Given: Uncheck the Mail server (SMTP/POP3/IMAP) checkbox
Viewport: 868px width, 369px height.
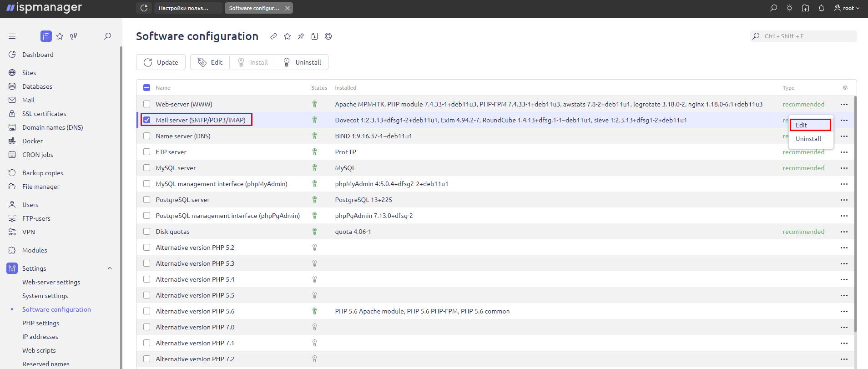Looking at the screenshot, I should coord(146,120).
